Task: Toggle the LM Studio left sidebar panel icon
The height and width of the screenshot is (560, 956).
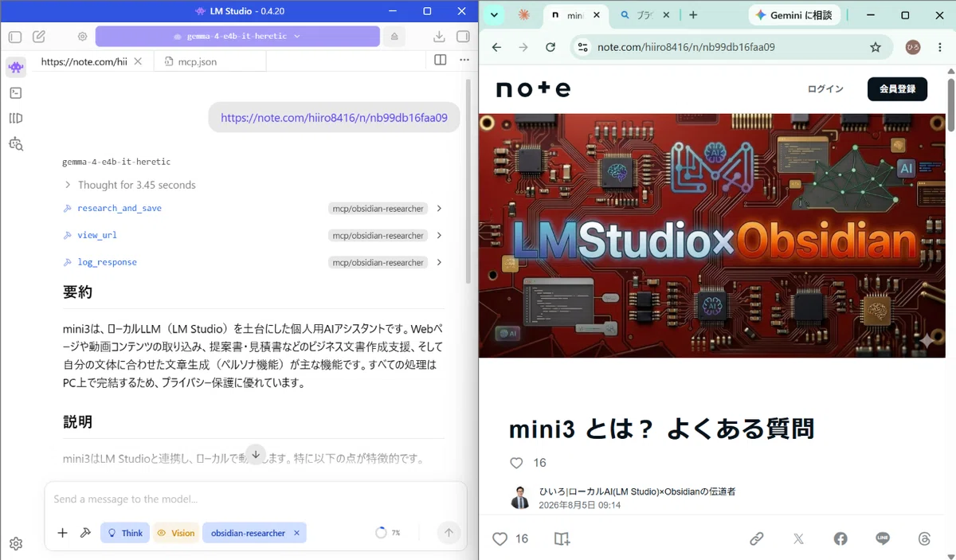Action: coord(15,37)
